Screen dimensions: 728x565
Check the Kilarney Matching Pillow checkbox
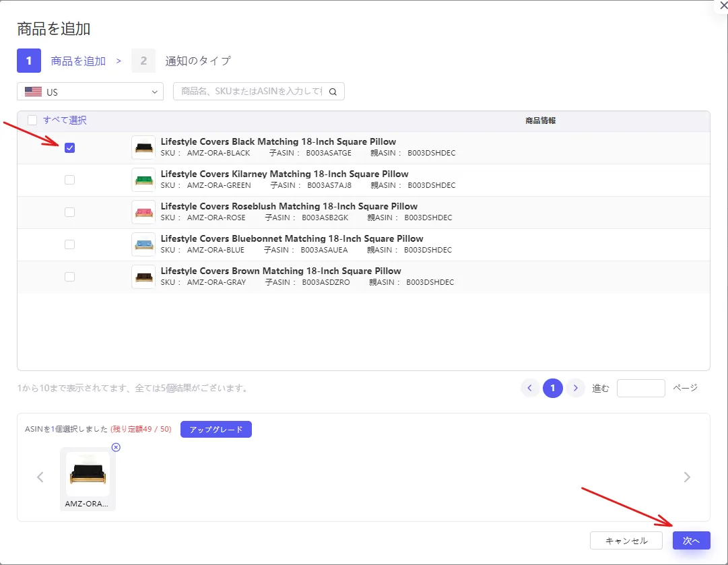[x=69, y=180]
